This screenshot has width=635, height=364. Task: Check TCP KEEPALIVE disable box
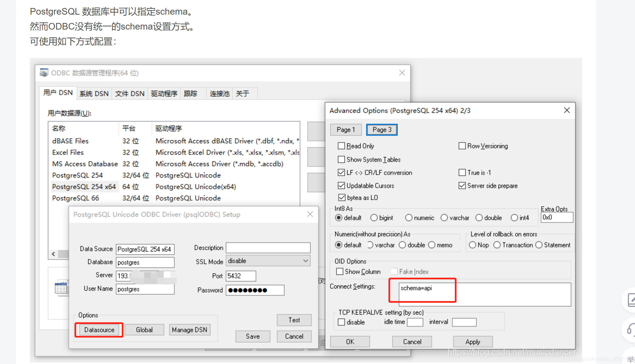(x=341, y=322)
